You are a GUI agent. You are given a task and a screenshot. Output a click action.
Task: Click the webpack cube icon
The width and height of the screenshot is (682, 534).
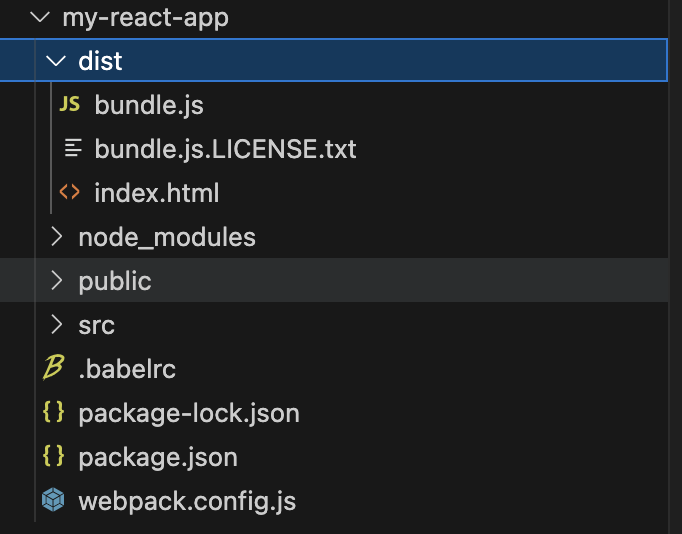click(x=53, y=501)
